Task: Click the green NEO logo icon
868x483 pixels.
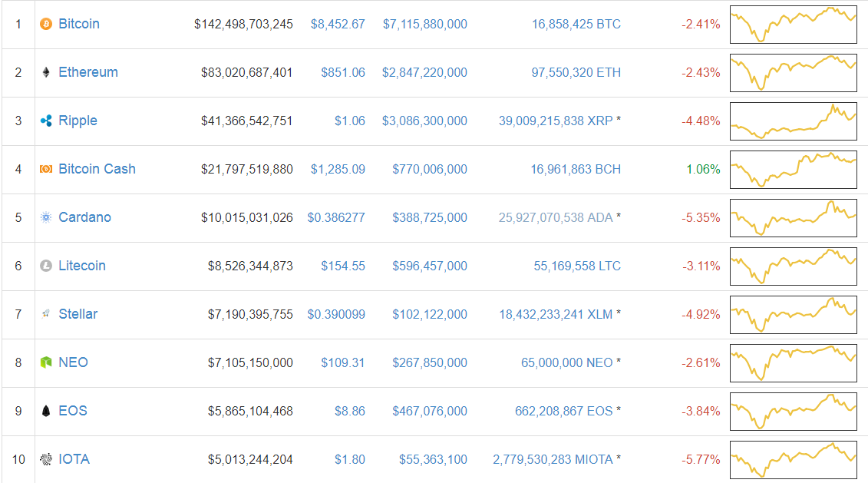Action: tap(46, 362)
